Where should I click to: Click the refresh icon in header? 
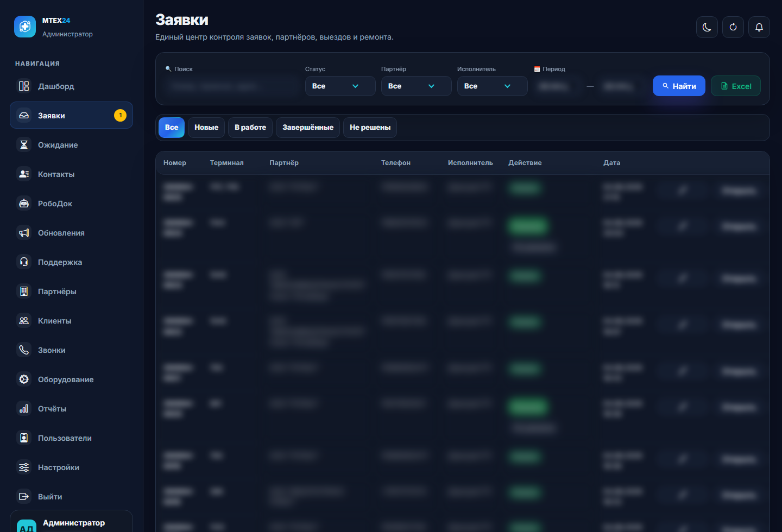click(733, 27)
